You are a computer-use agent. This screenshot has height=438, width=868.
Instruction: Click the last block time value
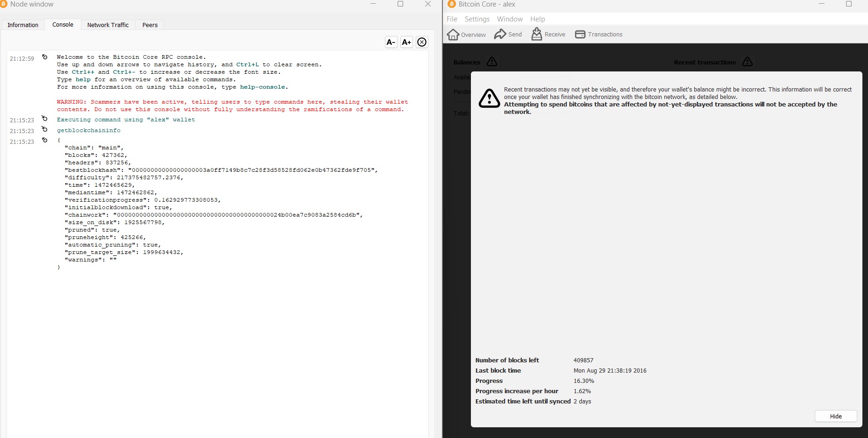pos(610,371)
